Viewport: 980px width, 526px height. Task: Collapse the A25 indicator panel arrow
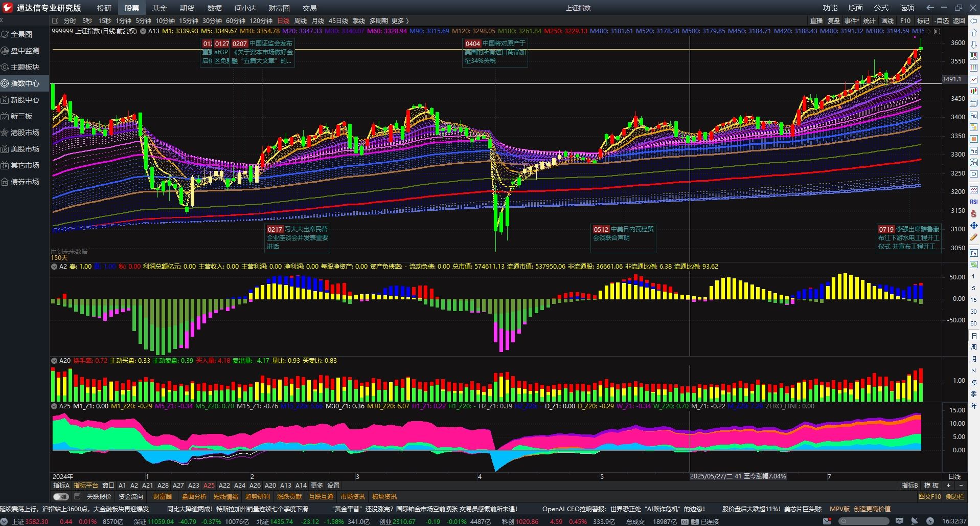pos(54,406)
